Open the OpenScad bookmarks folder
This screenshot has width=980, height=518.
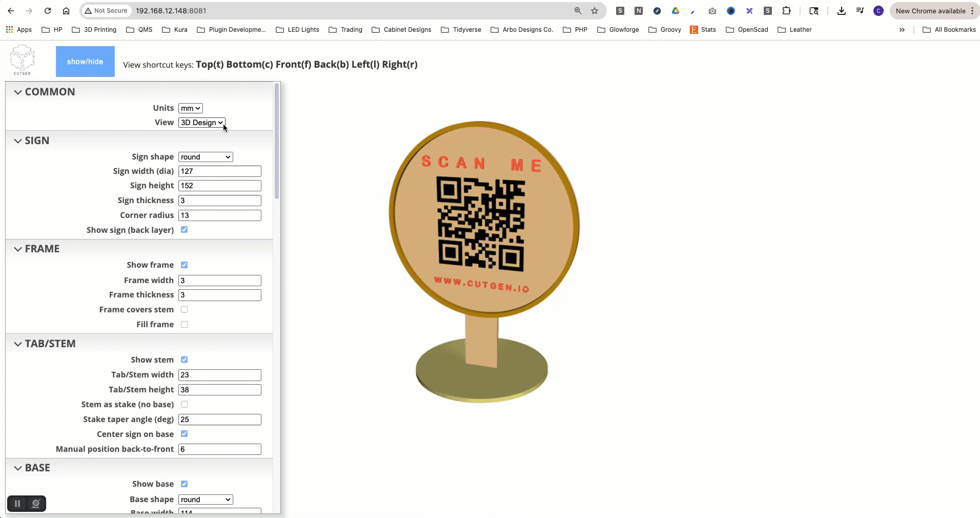pyautogui.click(x=747, y=30)
